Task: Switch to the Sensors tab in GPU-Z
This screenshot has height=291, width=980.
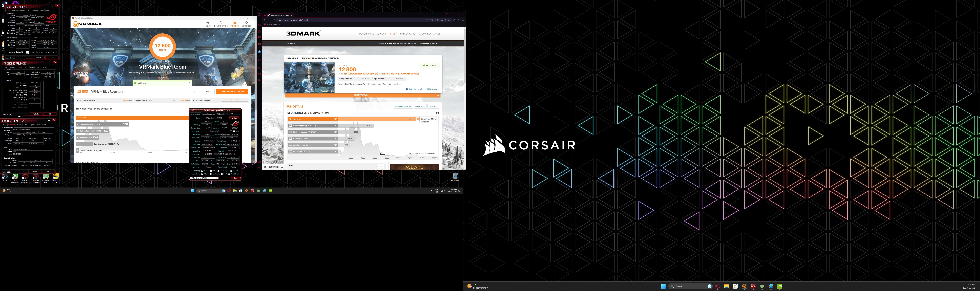Action: (x=204, y=114)
